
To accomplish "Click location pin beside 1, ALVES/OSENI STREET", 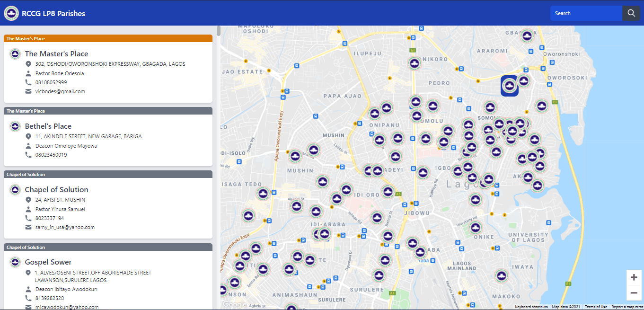I will click(x=28, y=273).
